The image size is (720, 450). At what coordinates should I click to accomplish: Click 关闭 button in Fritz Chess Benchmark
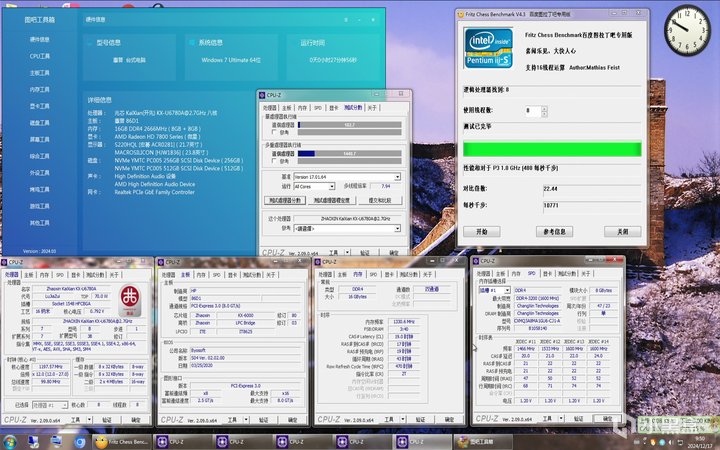tap(623, 232)
